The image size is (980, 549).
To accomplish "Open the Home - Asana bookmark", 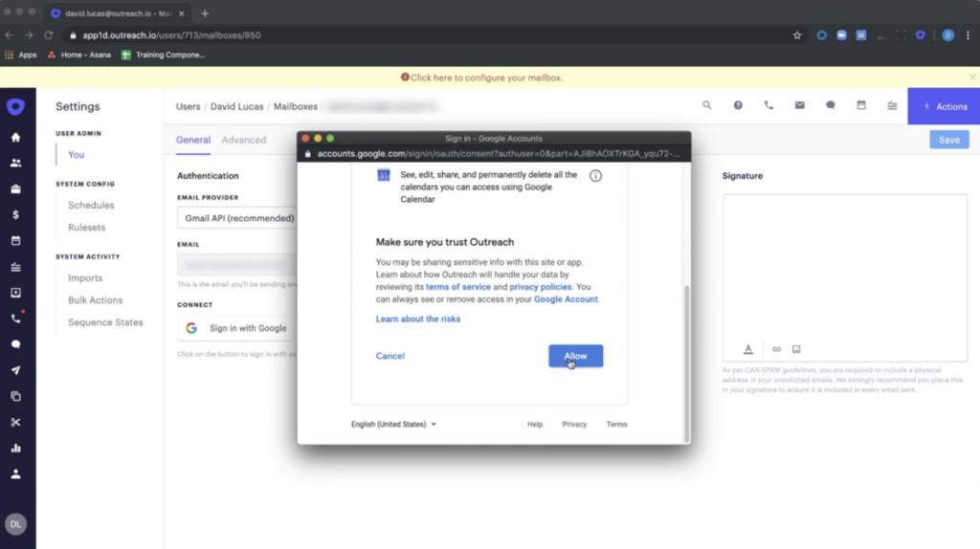I will point(79,55).
